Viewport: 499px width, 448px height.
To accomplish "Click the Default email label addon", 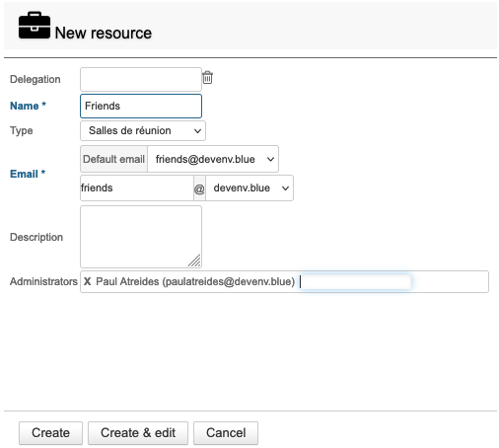I will point(113,159).
